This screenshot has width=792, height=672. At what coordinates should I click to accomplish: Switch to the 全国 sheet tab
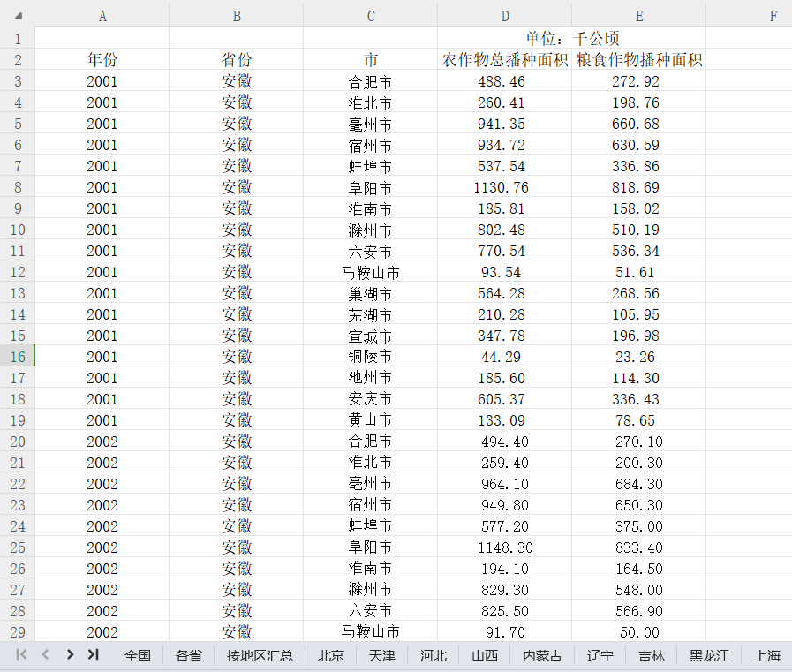(x=138, y=655)
